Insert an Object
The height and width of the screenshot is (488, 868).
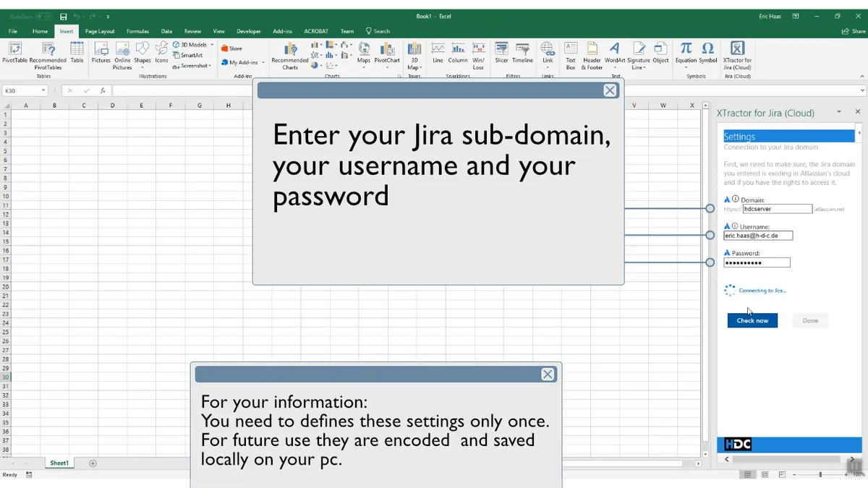[661, 53]
